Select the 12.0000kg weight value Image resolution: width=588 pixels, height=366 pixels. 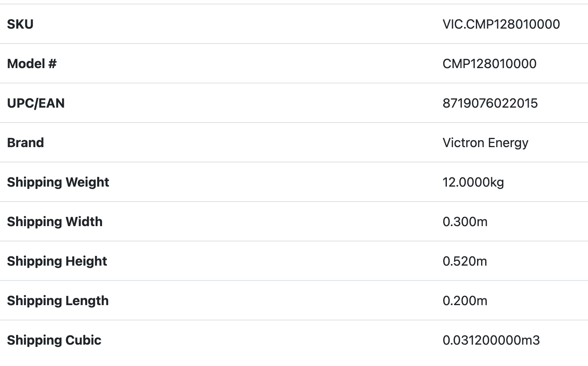coord(473,182)
